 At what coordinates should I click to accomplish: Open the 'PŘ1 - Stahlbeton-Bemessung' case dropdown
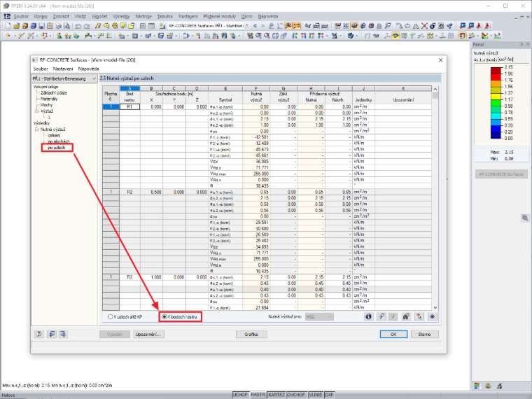pyautogui.click(x=94, y=78)
